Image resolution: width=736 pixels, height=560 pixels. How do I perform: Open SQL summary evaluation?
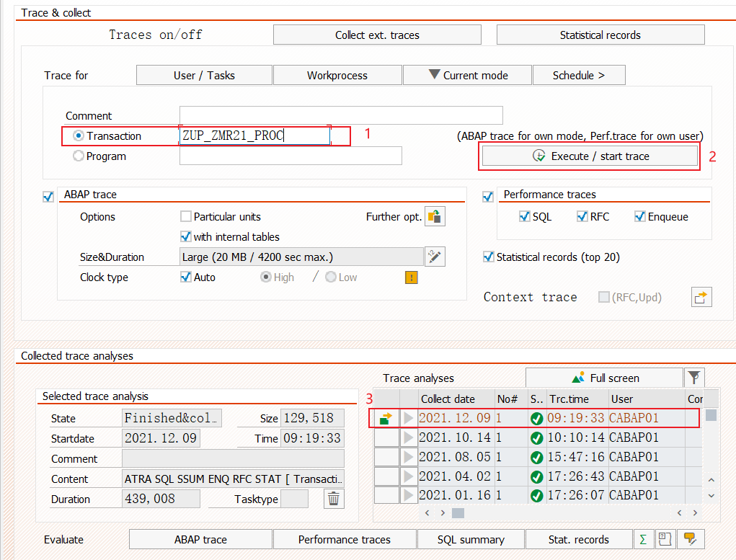[x=471, y=539]
